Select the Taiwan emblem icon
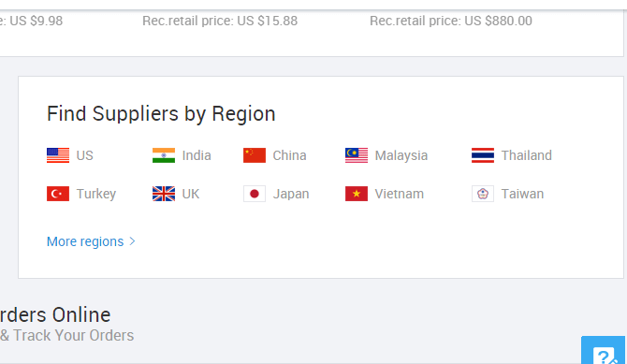 483,194
